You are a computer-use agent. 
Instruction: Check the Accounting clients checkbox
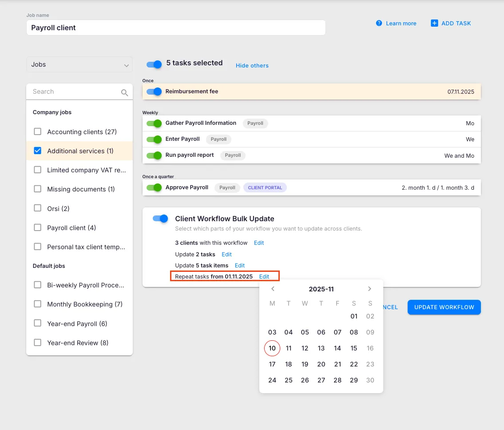click(x=38, y=131)
